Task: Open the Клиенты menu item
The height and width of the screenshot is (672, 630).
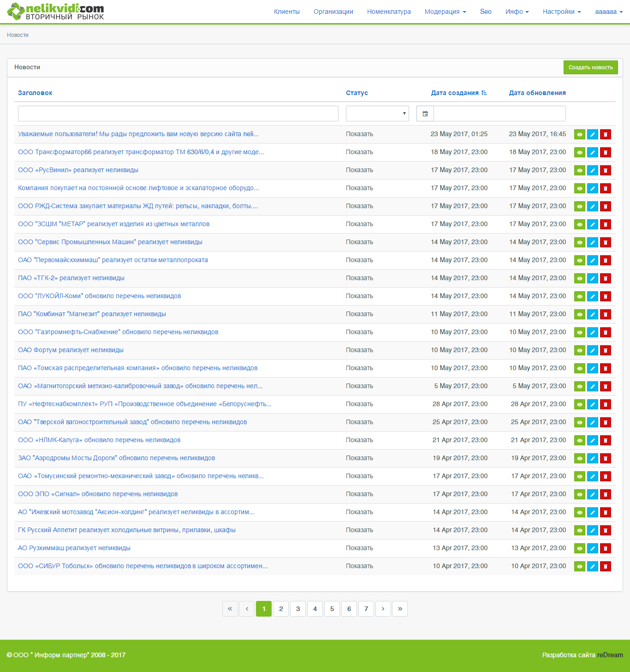Action: [x=287, y=12]
